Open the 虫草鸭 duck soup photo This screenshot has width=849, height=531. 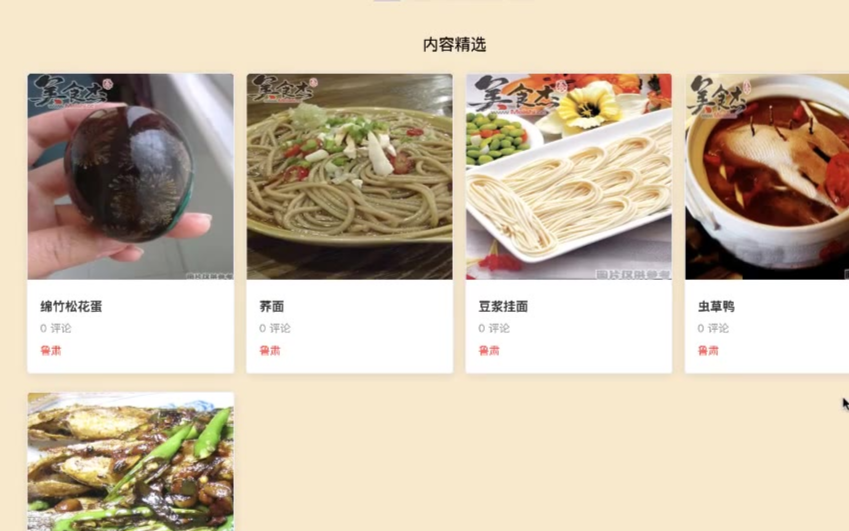(767, 176)
